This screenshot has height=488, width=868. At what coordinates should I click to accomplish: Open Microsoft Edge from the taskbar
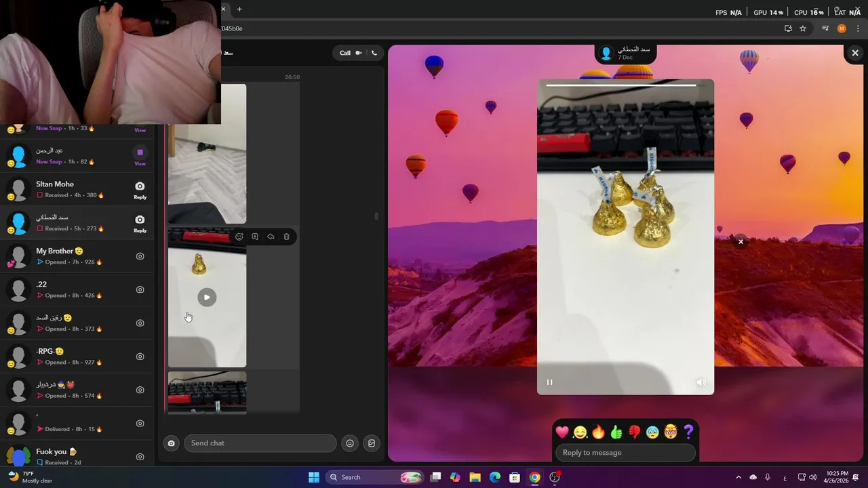(495, 477)
